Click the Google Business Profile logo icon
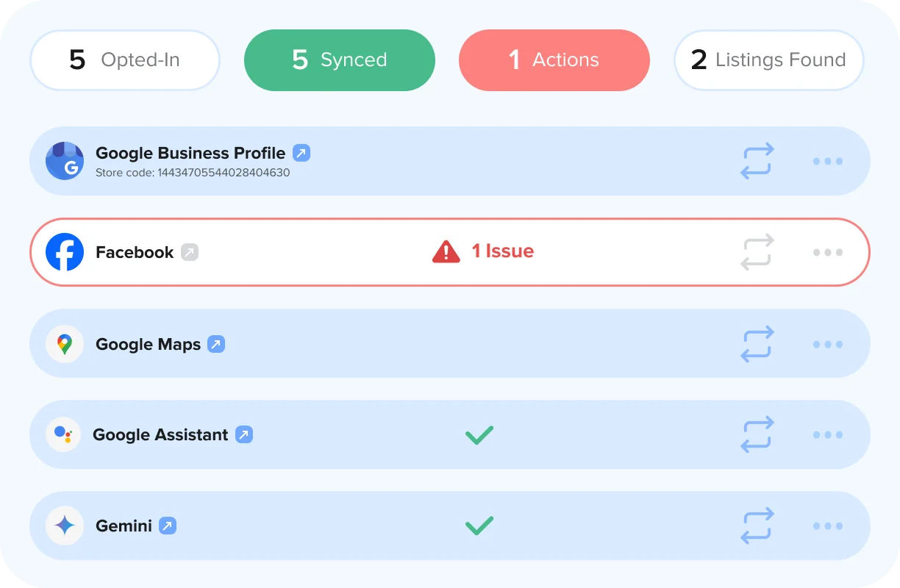 pos(65,161)
